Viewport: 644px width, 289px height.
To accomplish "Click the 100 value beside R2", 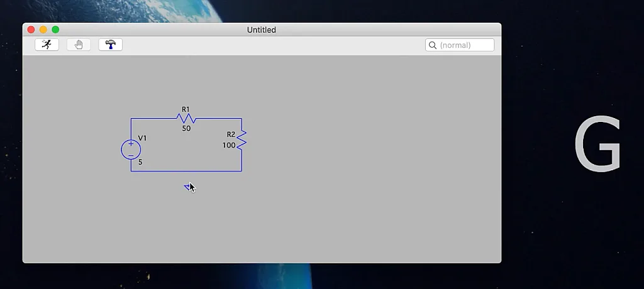I will tap(229, 145).
